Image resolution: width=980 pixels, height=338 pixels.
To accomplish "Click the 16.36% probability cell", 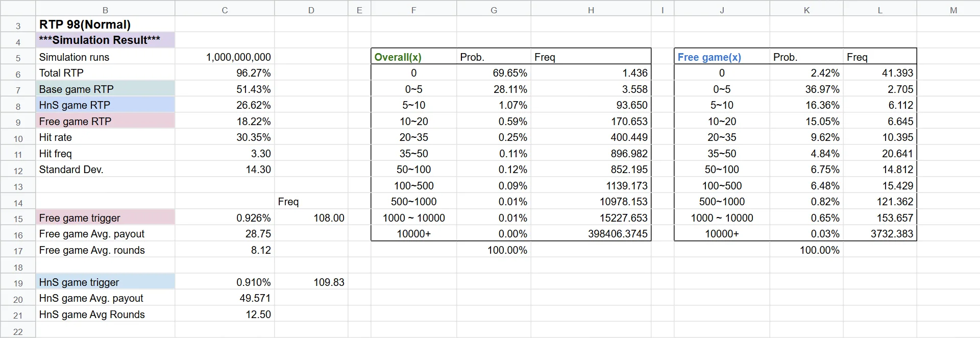I will (806, 105).
